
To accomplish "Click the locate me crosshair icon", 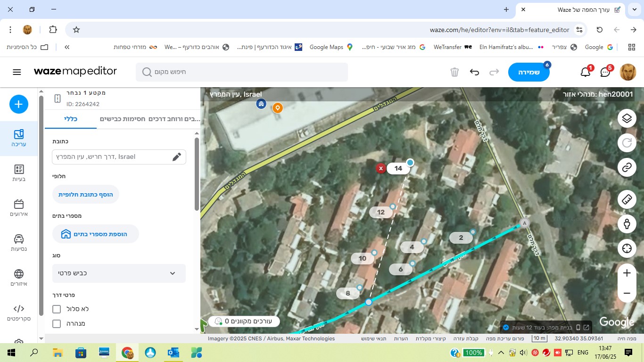I will tap(627, 248).
